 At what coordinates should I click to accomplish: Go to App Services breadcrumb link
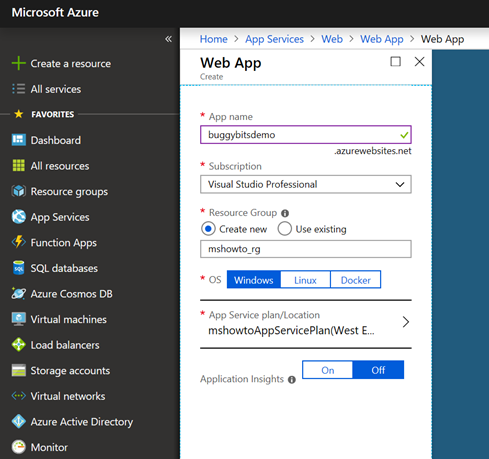tap(274, 39)
